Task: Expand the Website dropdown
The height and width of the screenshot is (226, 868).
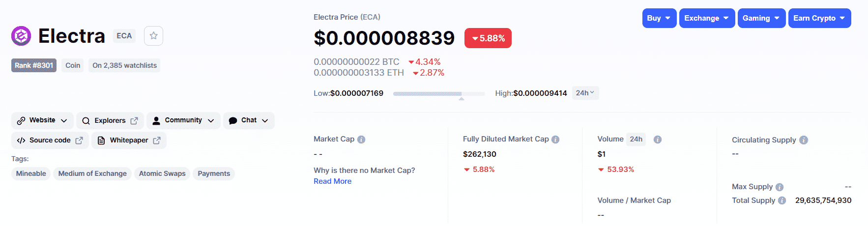Action: (42, 120)
